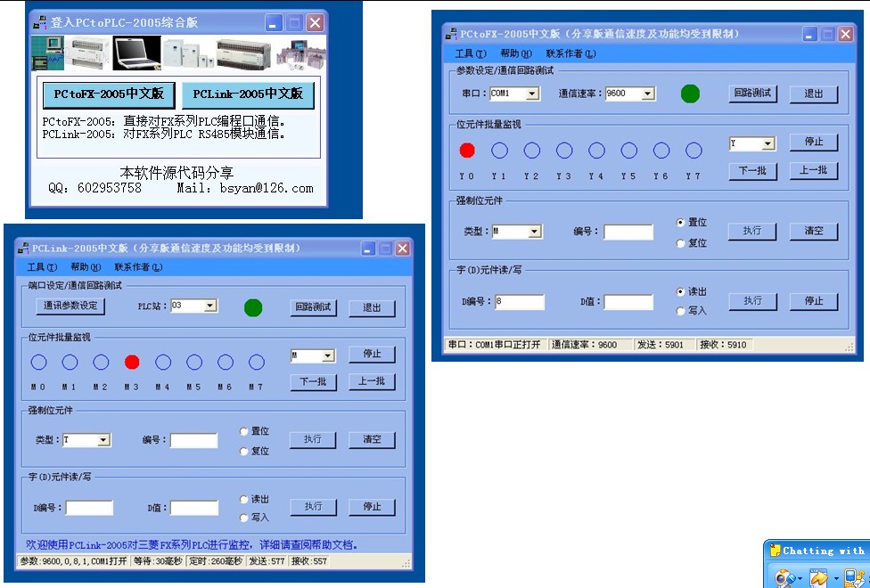Select 读出 radio in PCLink window

[243, 499]
